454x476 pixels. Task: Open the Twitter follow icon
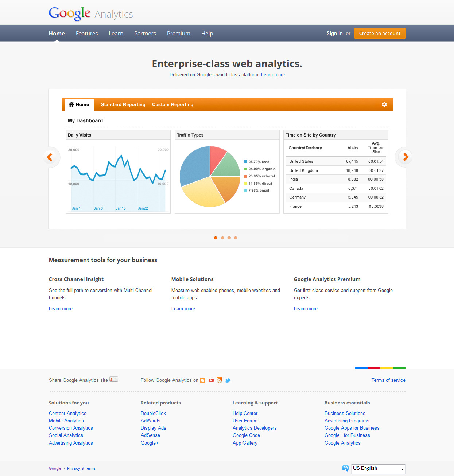(228, 380)
